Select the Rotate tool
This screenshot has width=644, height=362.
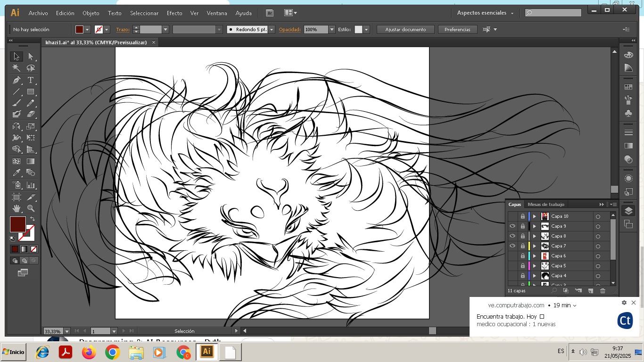coord(16,126)
